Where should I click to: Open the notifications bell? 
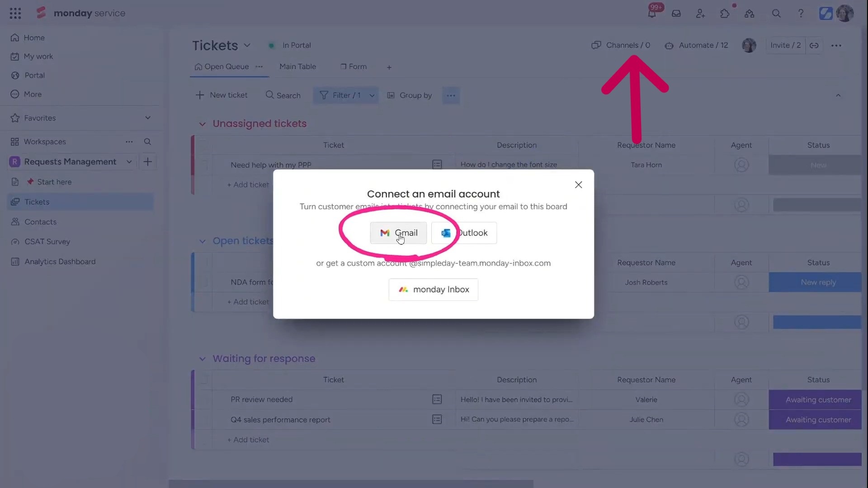[x=652, y=14]
